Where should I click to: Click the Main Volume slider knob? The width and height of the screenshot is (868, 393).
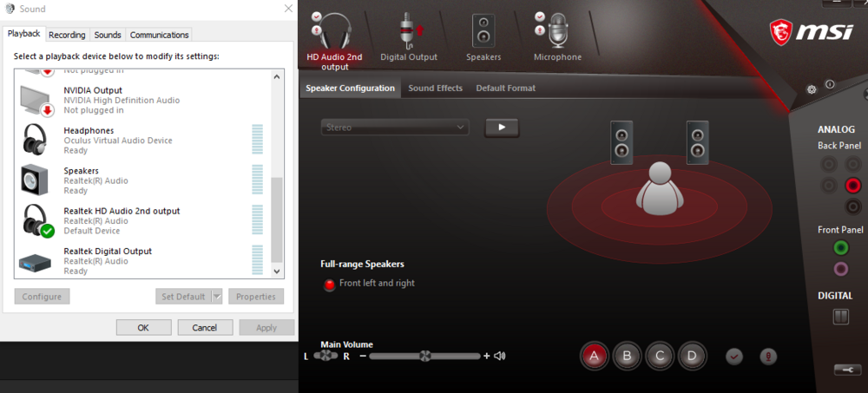424,356
